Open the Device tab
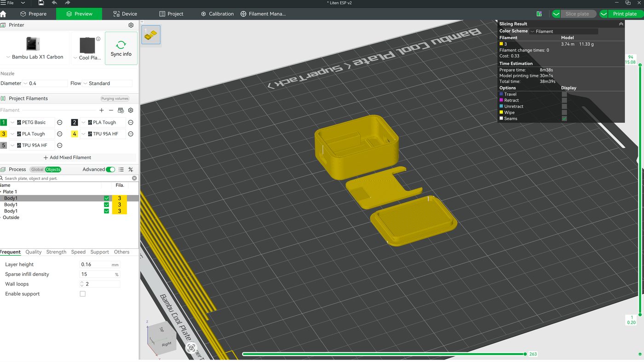 tap(125, 14)
